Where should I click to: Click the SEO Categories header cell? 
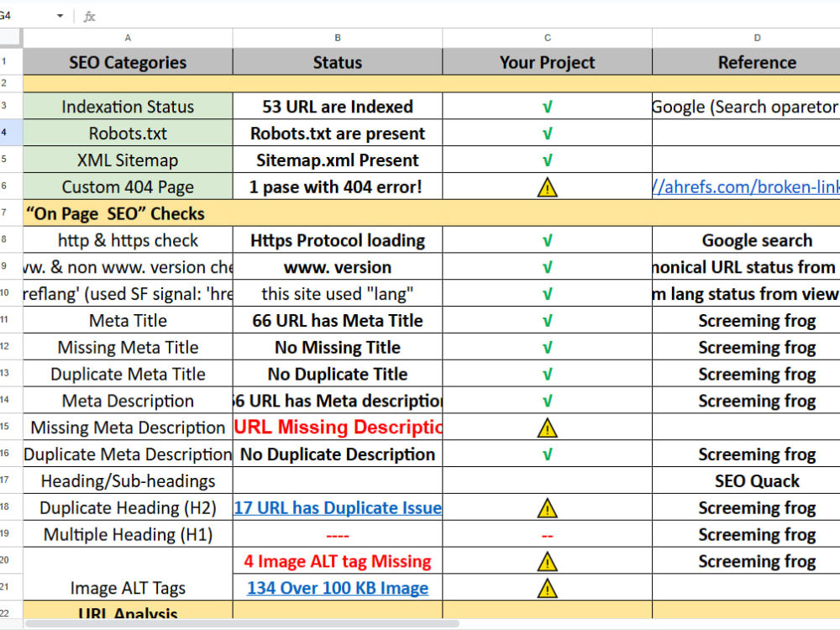tap(128, 62)
